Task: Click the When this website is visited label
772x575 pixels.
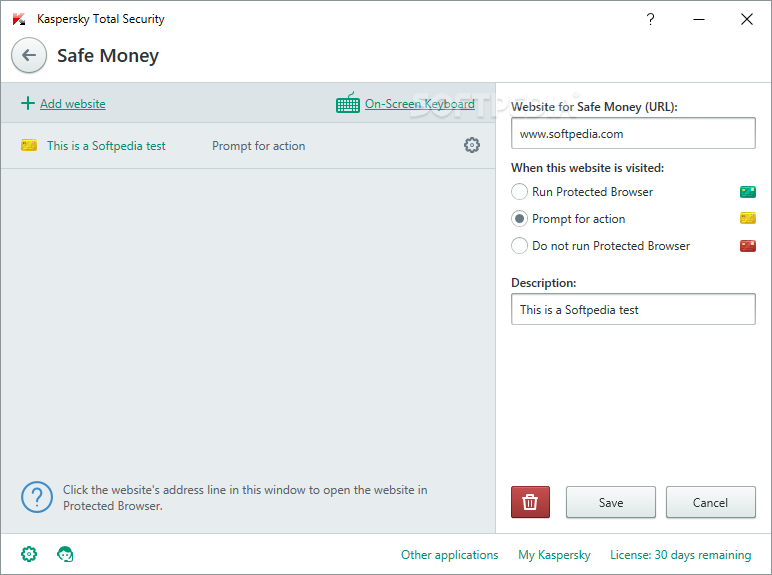Action: coord(587,168)
